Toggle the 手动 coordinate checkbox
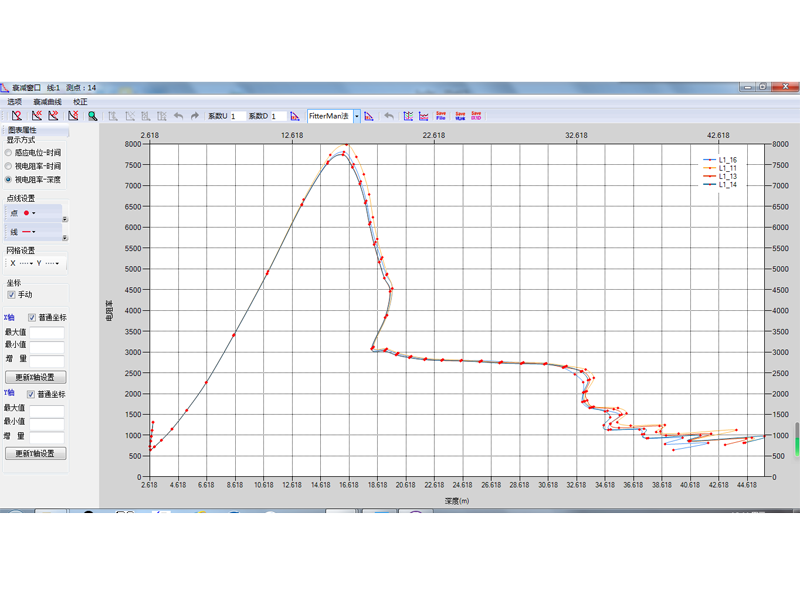Image resolution: width=800 pixels, height=600 pixels. tap(12, 295)
